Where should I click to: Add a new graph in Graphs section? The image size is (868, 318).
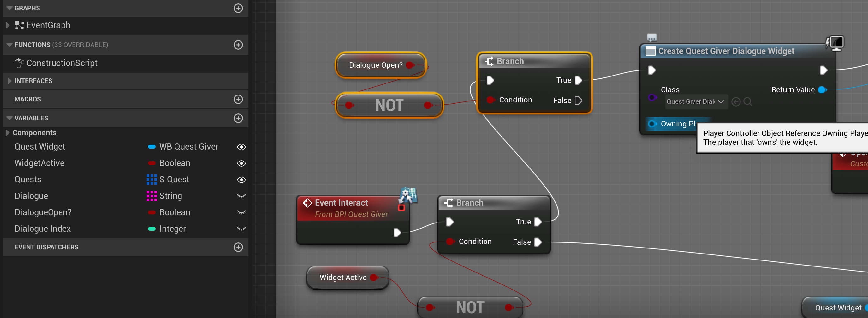(x=238, y=8)
